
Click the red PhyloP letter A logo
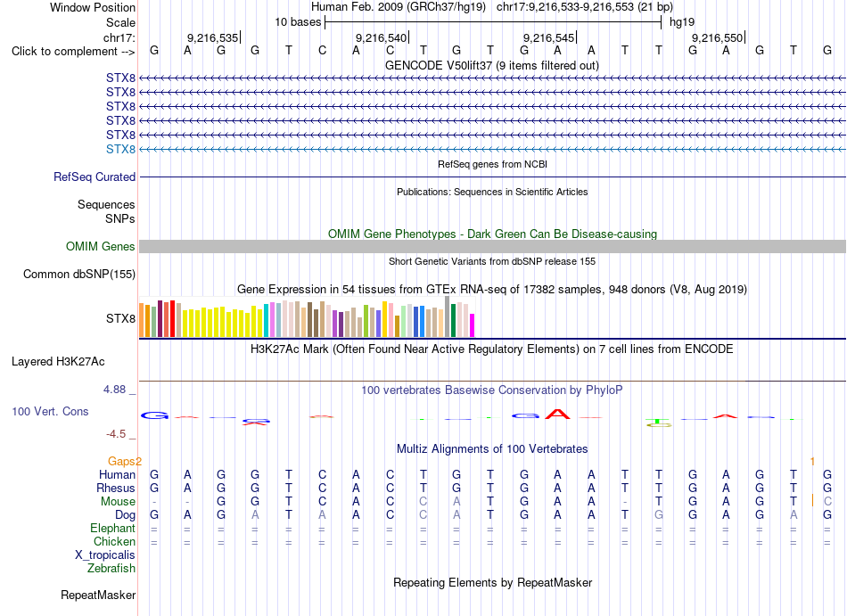(557, 415)
